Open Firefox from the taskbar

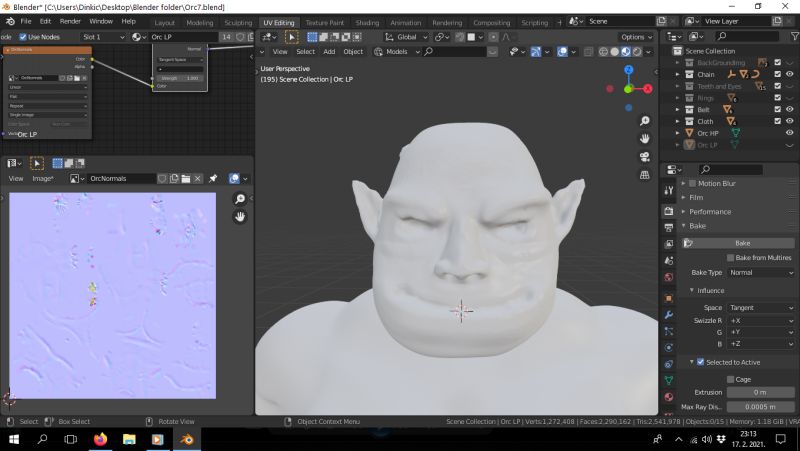coord(101,439)
